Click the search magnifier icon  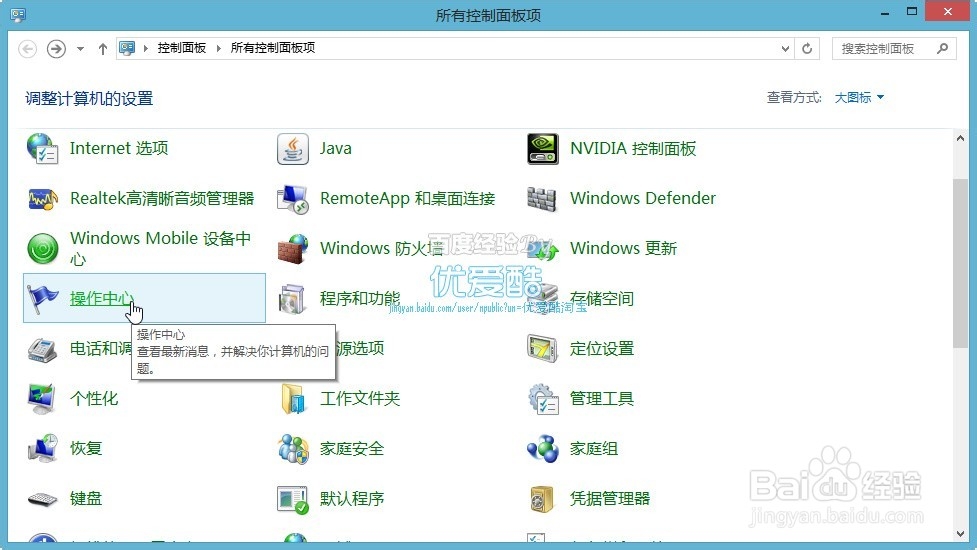click(x=942, y=48)
